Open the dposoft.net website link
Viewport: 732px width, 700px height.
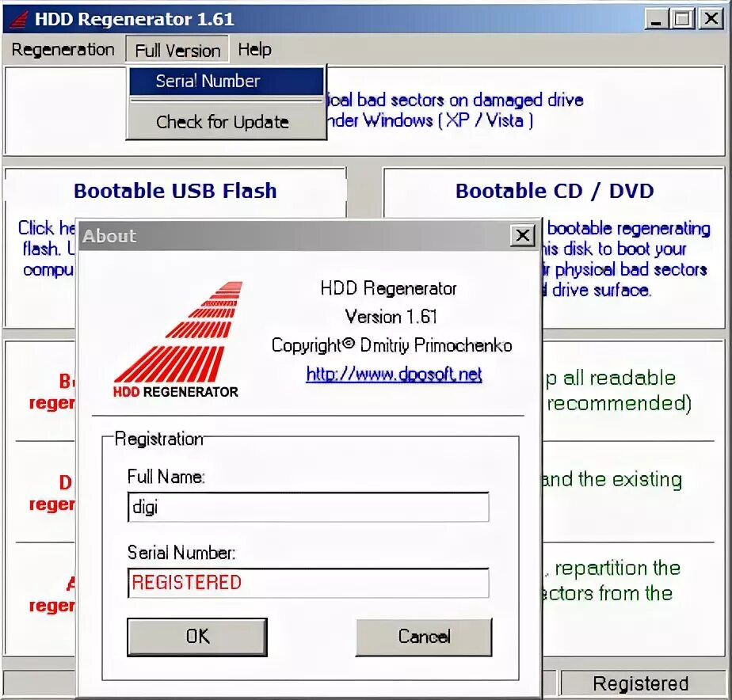point(394,375)
